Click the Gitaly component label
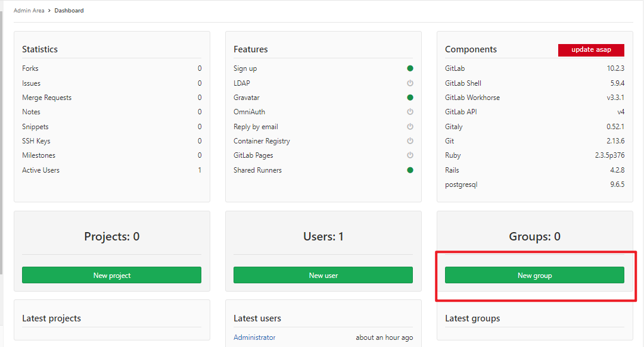 pyautogui.click(x=454, y=127)
